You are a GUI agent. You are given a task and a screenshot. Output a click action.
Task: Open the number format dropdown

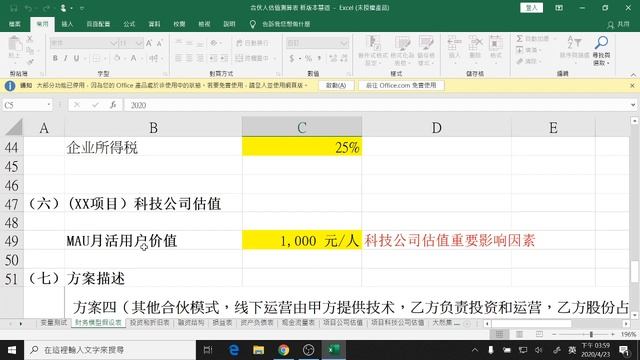[x=344, y=43]
